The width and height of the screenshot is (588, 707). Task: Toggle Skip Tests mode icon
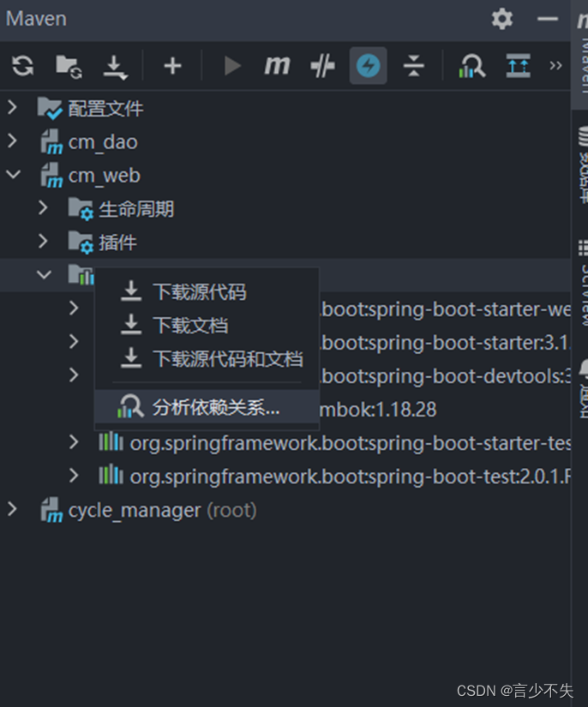[322, 66]
